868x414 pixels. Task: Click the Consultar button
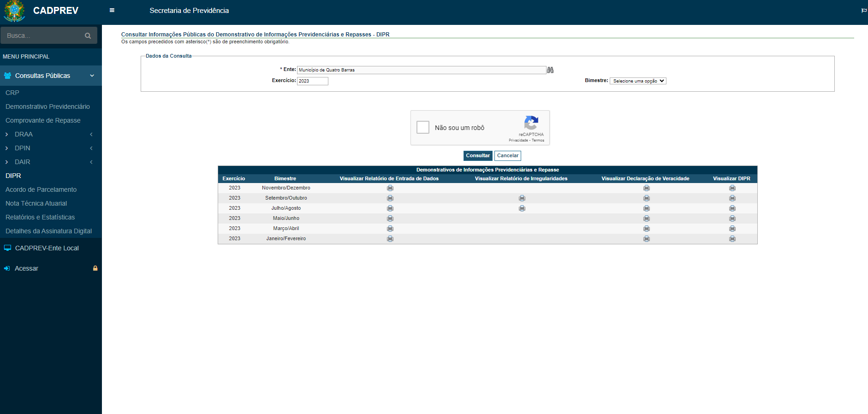click(x=477, y=156)
